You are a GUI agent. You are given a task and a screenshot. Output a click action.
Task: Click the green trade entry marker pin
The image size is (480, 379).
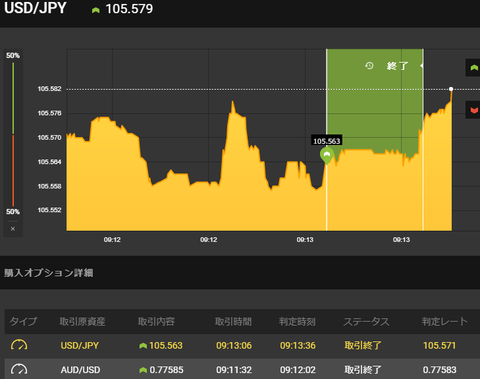click(x=327, y=155)
